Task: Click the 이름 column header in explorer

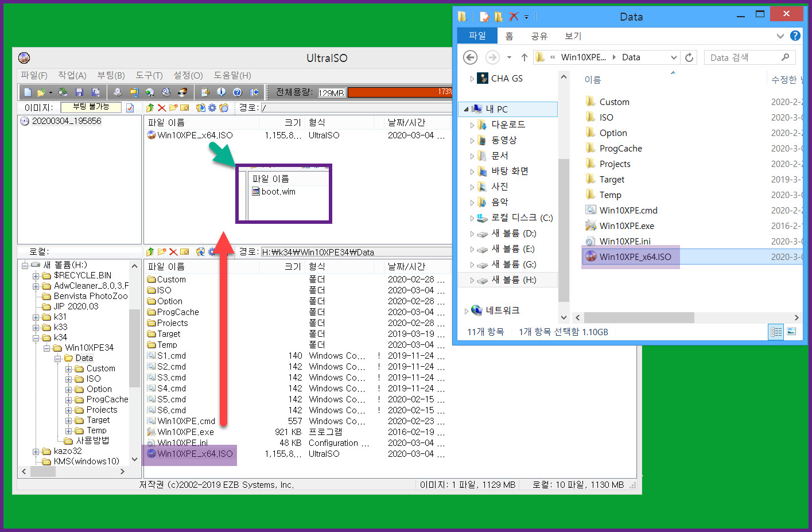Action: pos(593,80)
